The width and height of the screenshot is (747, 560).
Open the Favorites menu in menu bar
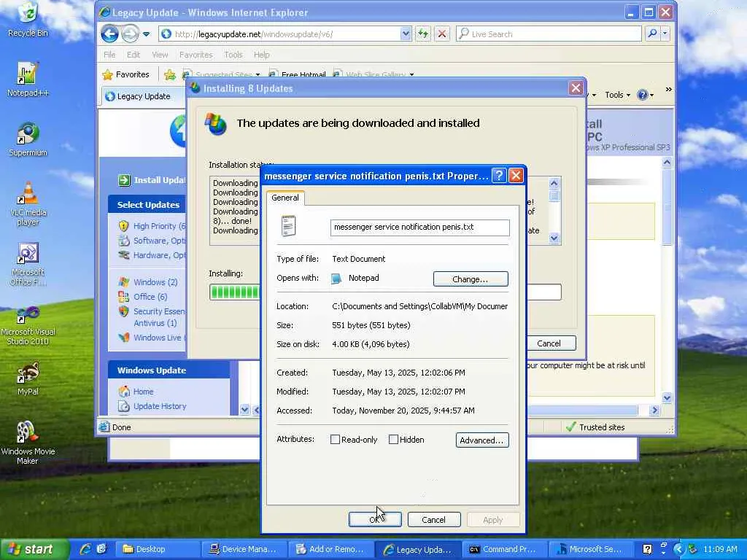(x=196, y=55)
